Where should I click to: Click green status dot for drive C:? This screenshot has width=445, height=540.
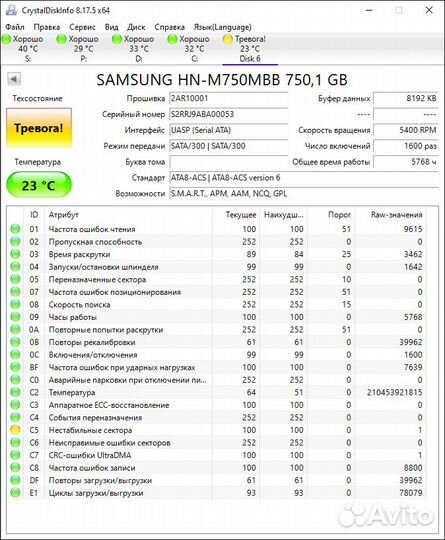172,39
